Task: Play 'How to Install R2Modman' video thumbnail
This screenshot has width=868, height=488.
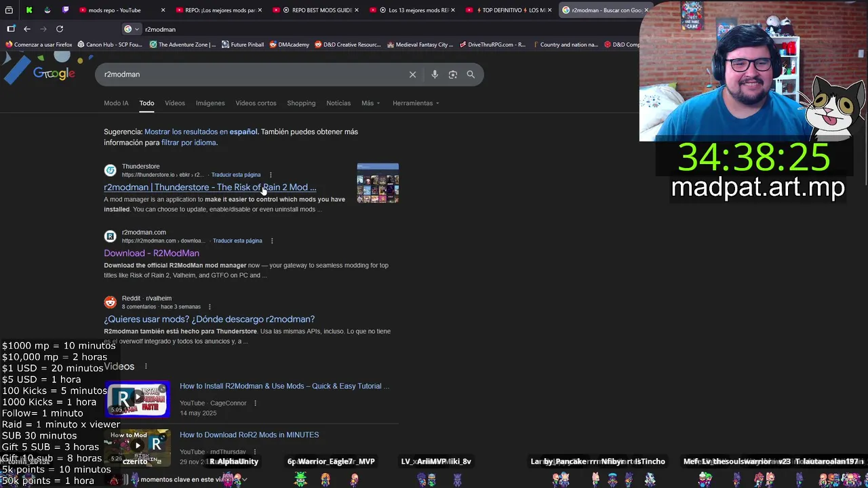Action: click(137, 399)
